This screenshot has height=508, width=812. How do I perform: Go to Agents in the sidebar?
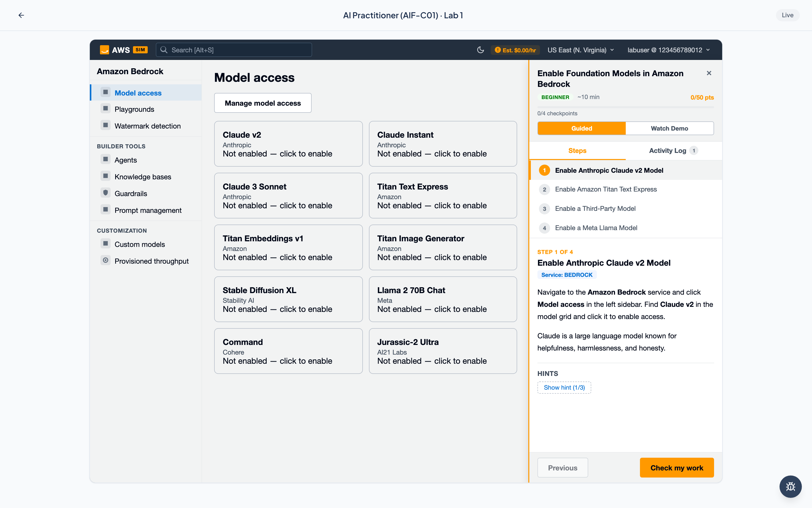[146, 160]
